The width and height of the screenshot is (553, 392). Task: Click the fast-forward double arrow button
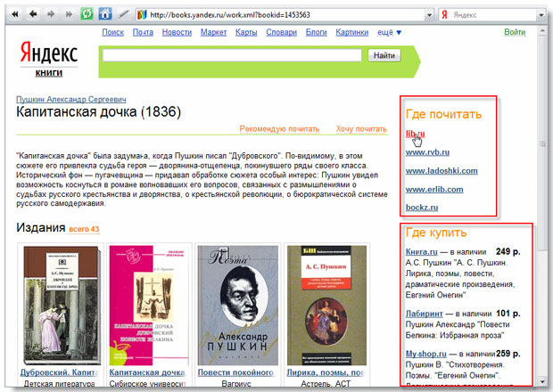coord(69,14)
